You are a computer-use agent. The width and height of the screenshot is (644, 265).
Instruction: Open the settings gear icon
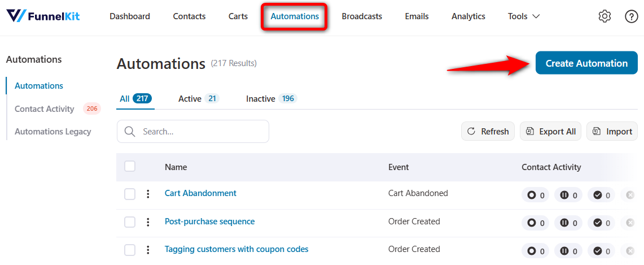(x=604, y=16)
